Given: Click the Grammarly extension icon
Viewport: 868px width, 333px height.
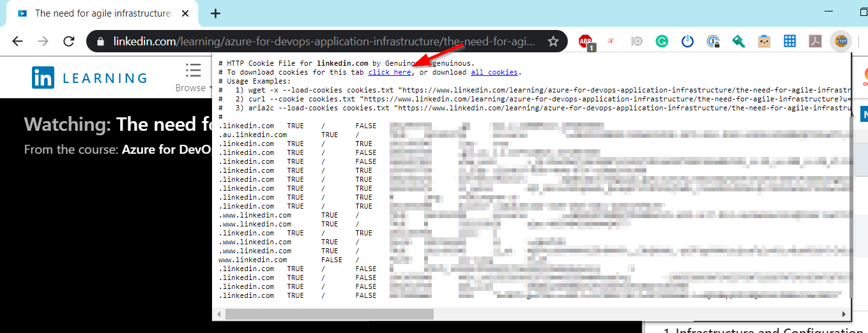Looking at the screenshot, I should point(662,41).
